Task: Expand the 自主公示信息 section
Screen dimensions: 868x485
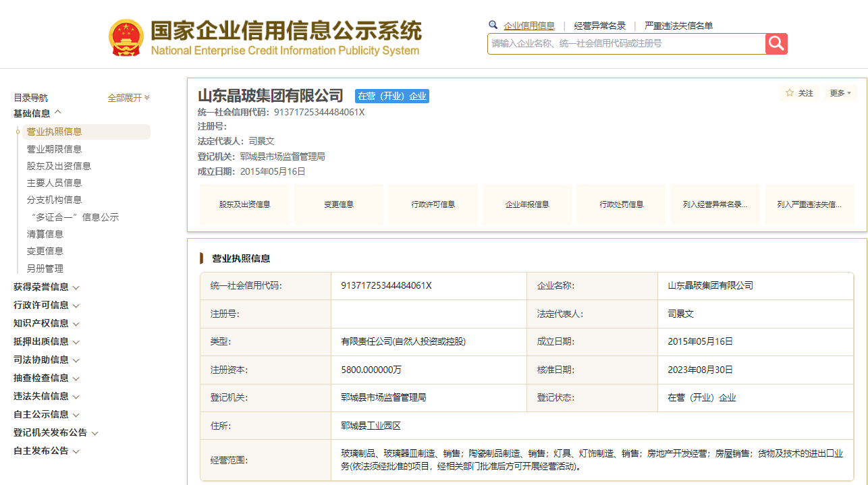Action: coord(47,414)
